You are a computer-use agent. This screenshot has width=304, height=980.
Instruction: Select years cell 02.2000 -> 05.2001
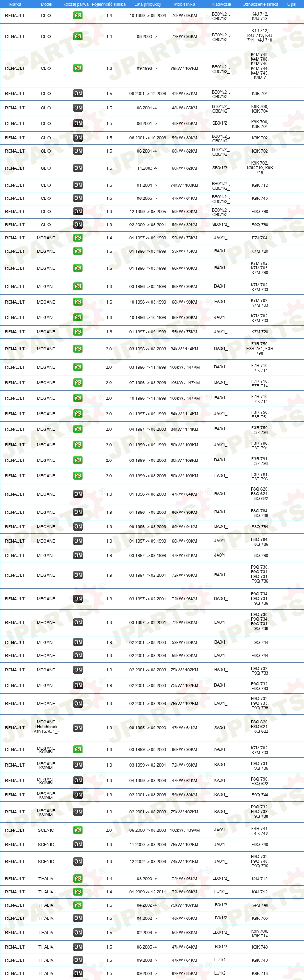(148, 225)
